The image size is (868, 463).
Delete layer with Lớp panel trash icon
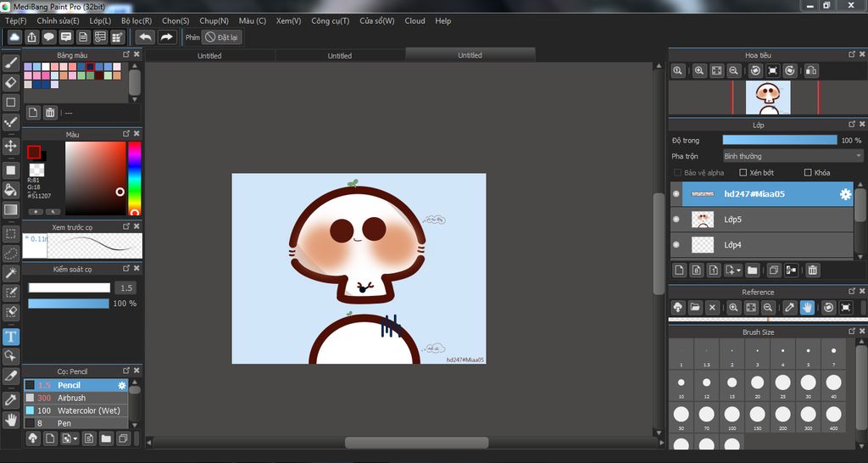tap(812, 271)
